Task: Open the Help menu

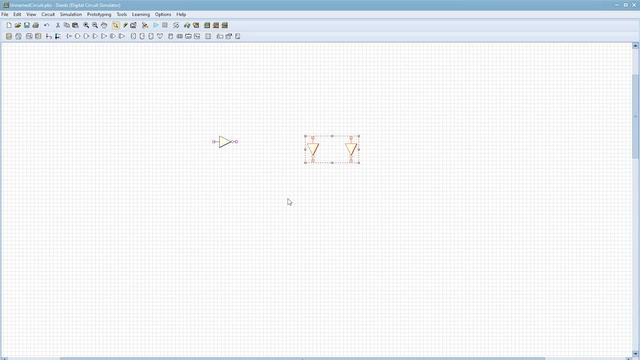Action: tap(181, 14)
